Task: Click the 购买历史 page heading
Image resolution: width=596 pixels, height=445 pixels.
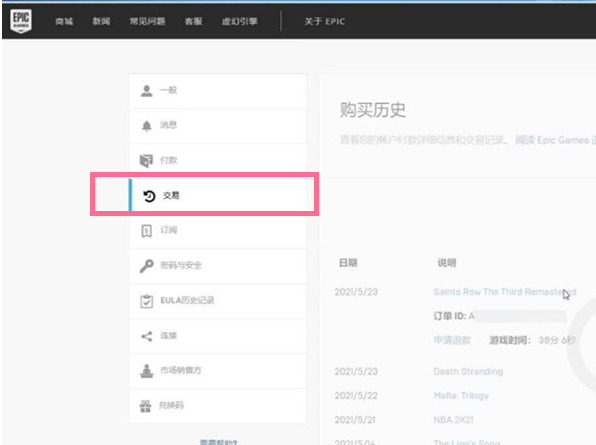Action: tap(372, 110)
